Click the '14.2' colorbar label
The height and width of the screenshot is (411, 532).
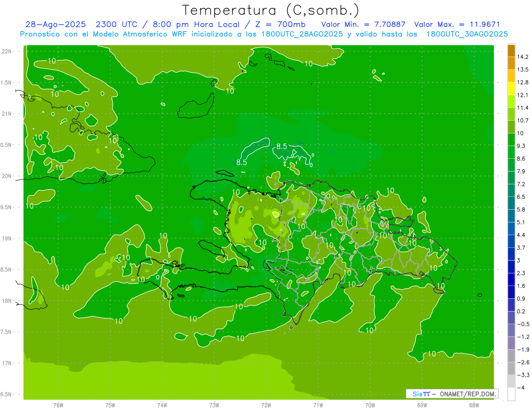[523, 57]
